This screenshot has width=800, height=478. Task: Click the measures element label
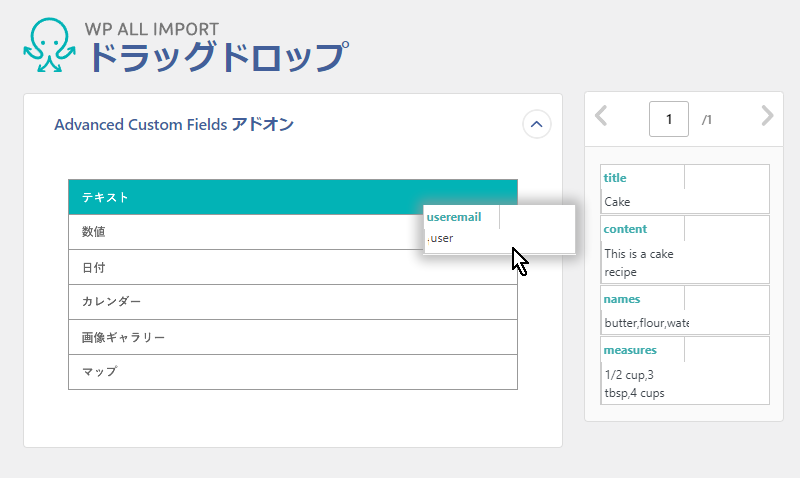point(630,350)
